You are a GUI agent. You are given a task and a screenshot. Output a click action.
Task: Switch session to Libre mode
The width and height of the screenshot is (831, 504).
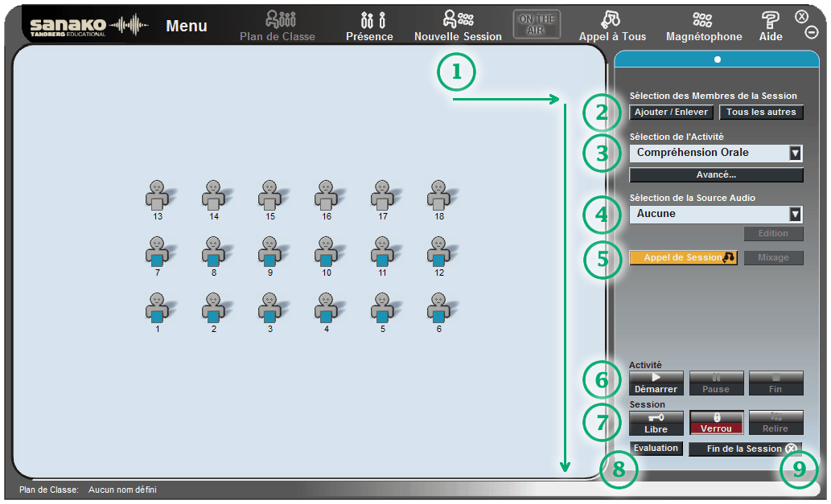pyautogui.click(x=656, y=423)
